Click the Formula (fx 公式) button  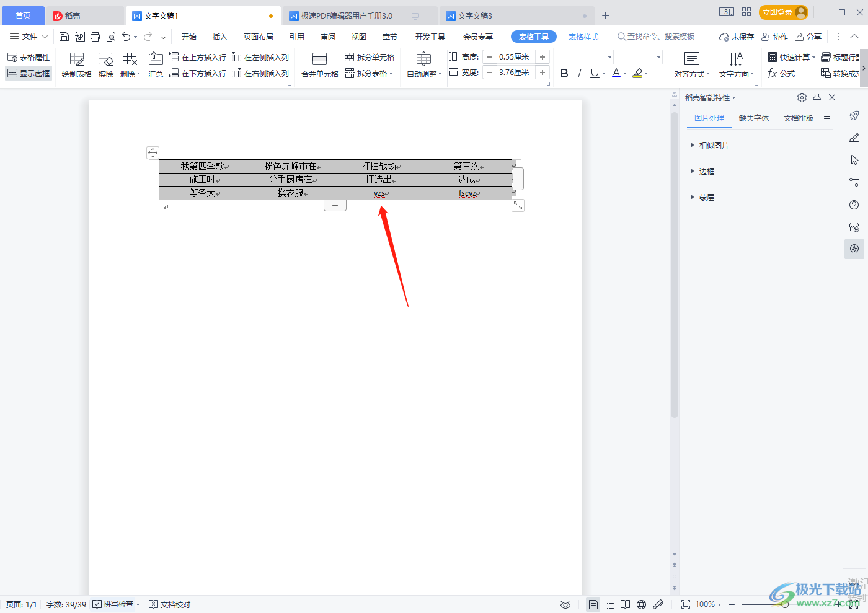(x=781, y=73)
